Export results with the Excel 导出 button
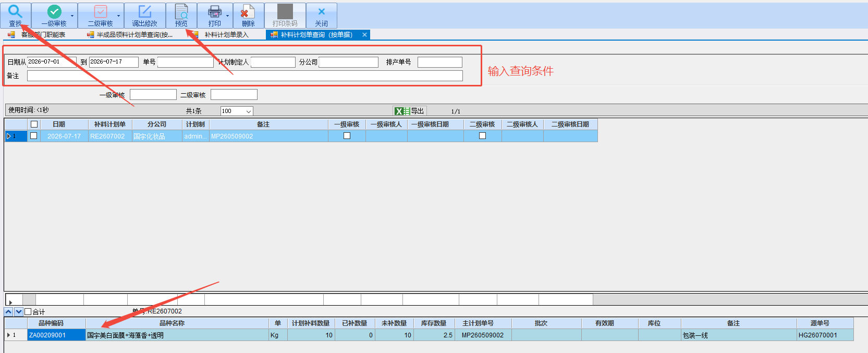 [x=410, y=111]
